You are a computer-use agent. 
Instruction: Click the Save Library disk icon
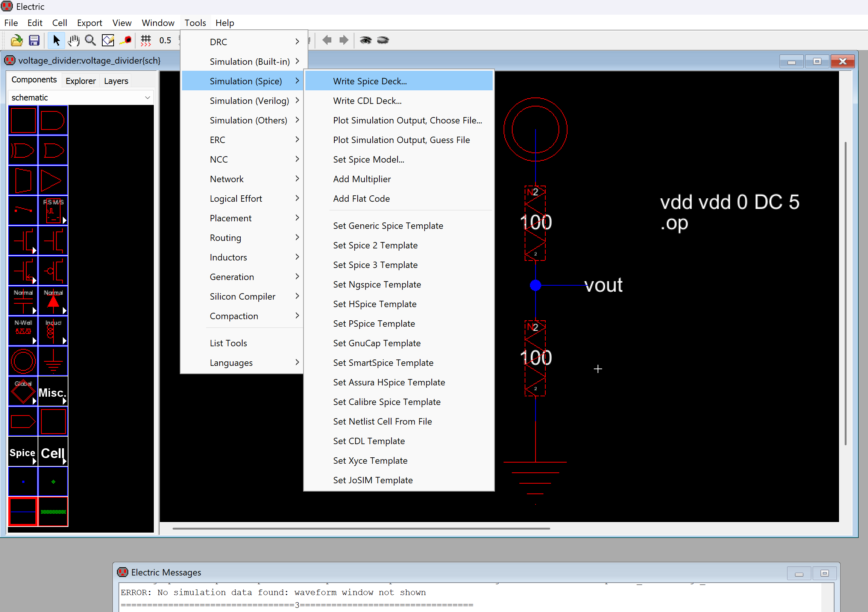click(34, 40)
